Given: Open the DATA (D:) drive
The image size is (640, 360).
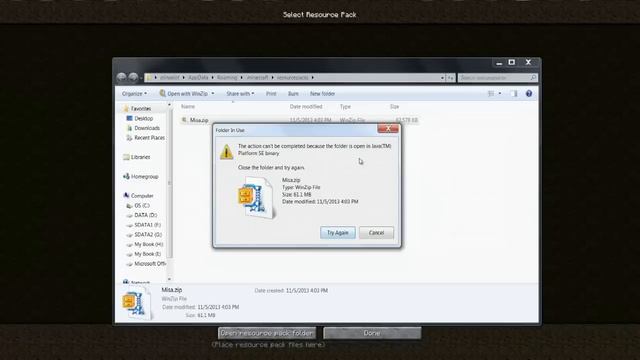Looking at the screenshot, I should point(146,215).
